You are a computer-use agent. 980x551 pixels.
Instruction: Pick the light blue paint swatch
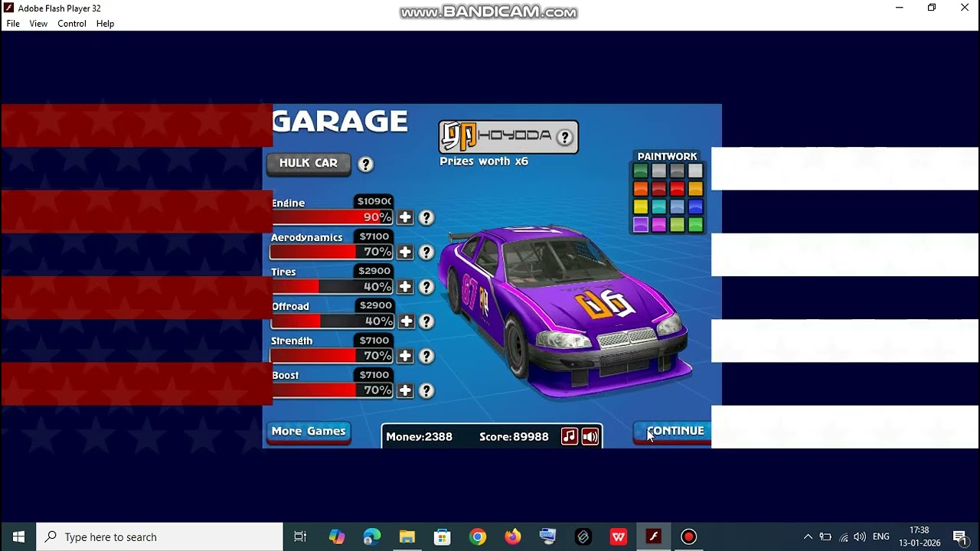pyautogui.click(x=677, y=207)
